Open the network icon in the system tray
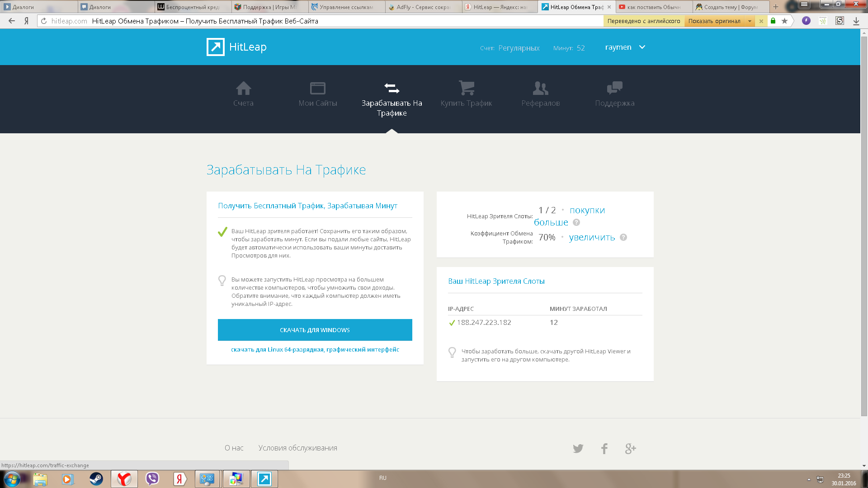This screenshot has width=868, height=488. tap(820, 479)
